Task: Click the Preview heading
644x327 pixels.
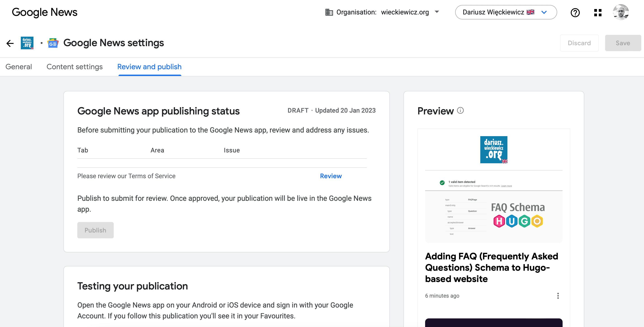Action: point(436,111)
